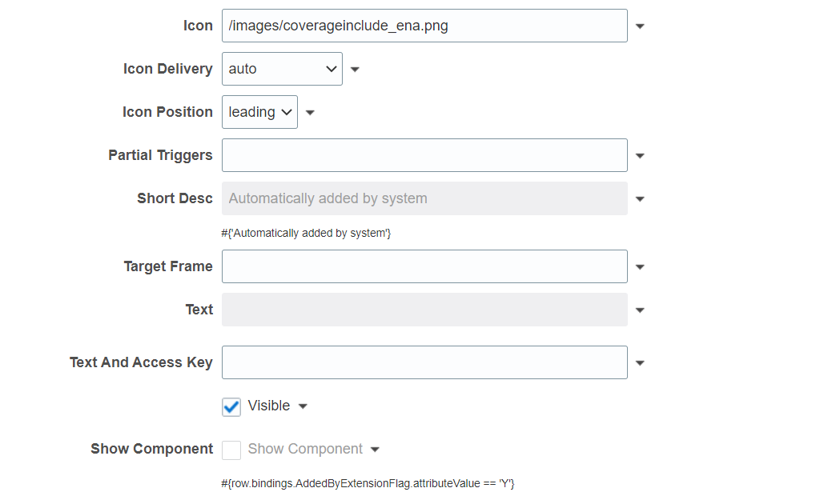Screen dimensions: 836x504
Task: Open the Icon Position leading dropdown
Action: pos(259,112)
